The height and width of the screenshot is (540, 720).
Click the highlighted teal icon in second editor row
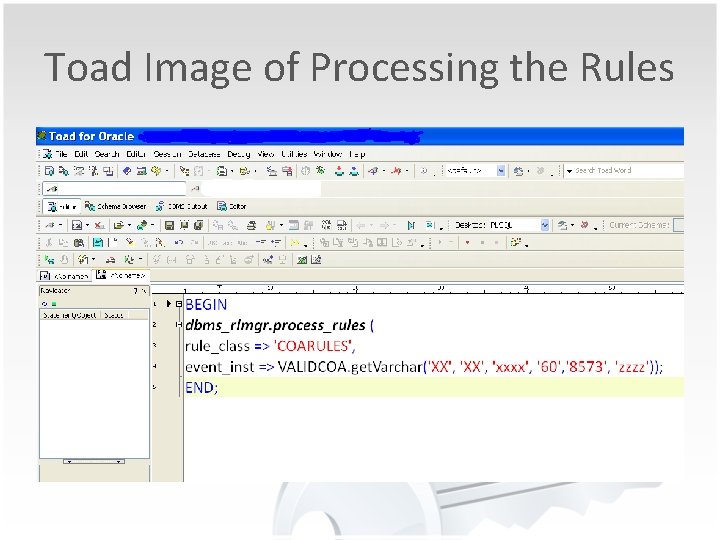97,242
